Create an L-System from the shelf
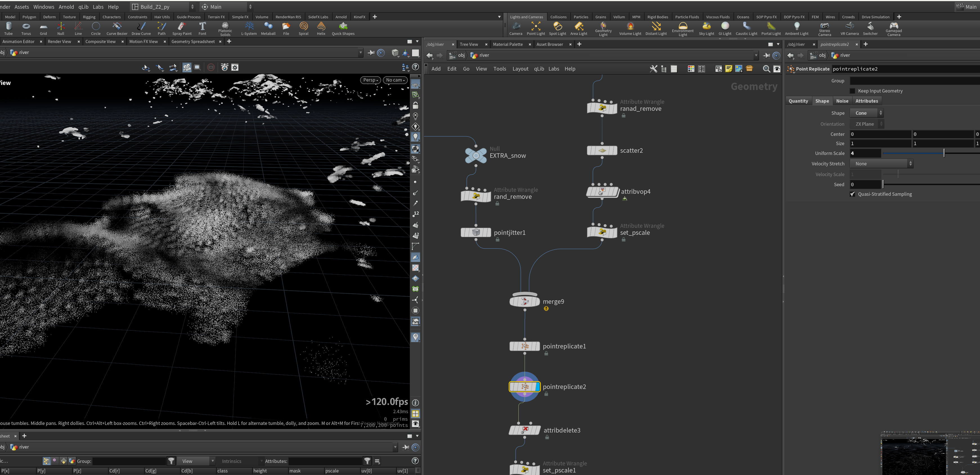Viewport: 980px width, 475px height. (249, 28)
